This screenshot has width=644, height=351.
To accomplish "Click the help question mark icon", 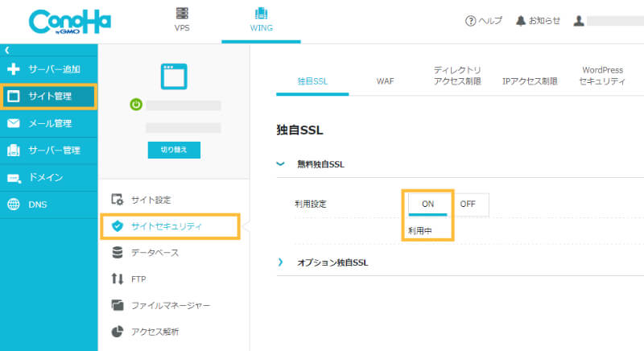I will tap(470, 20).
